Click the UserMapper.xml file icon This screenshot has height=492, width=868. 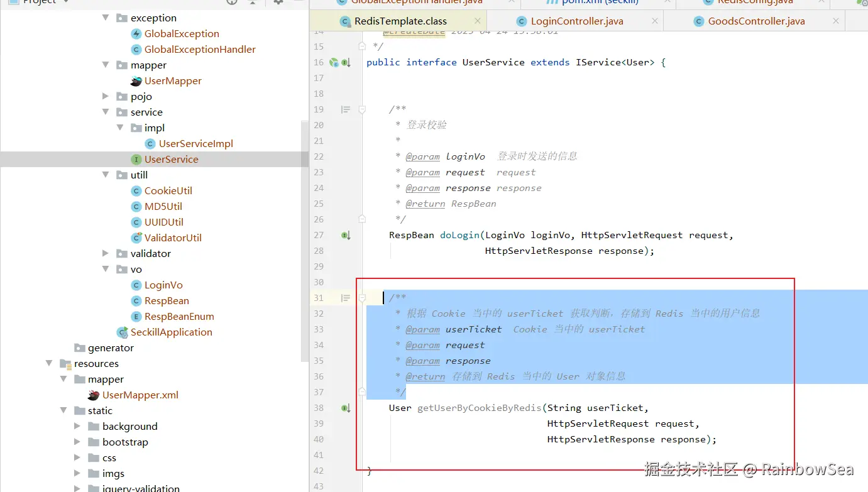coord(94,395)
